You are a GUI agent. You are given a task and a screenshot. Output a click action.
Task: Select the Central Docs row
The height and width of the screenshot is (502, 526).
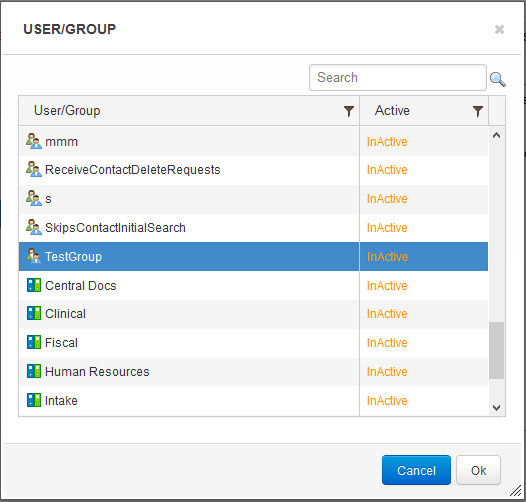pyautogui.click(x=253, y=286)
